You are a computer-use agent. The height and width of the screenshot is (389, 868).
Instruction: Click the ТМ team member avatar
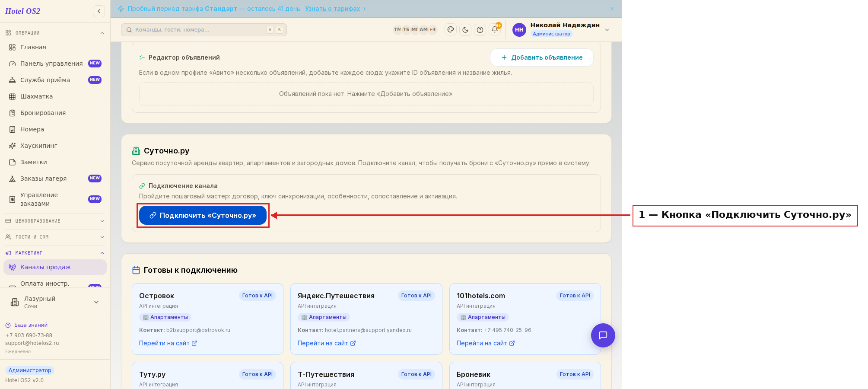click(397, 29)
